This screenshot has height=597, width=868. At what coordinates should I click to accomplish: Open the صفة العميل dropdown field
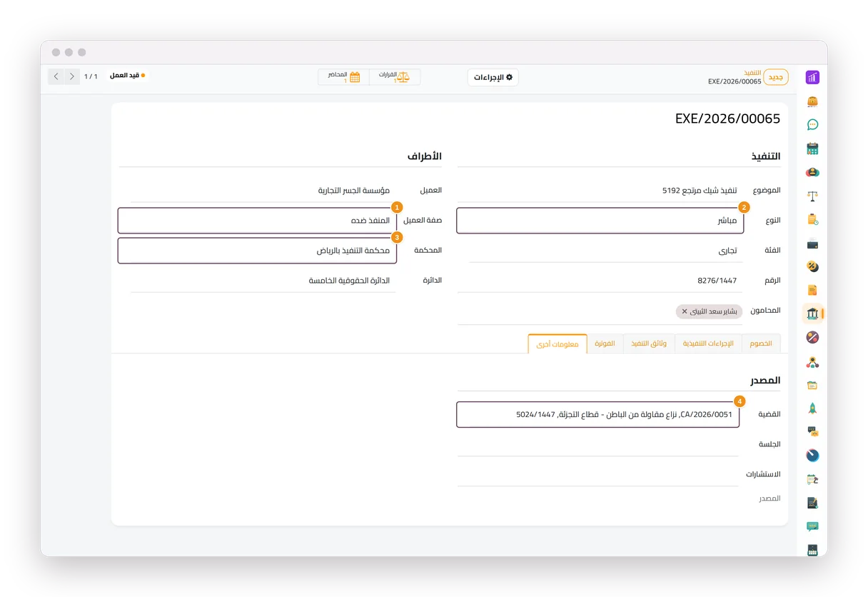click(257, 221)
